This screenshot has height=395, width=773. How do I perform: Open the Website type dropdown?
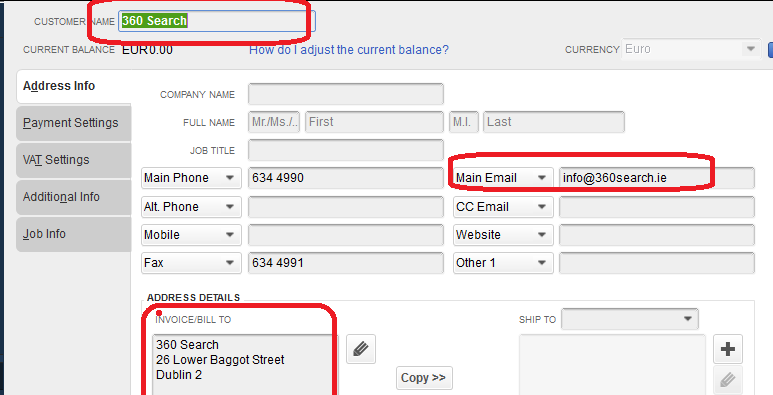coord(503,235)
